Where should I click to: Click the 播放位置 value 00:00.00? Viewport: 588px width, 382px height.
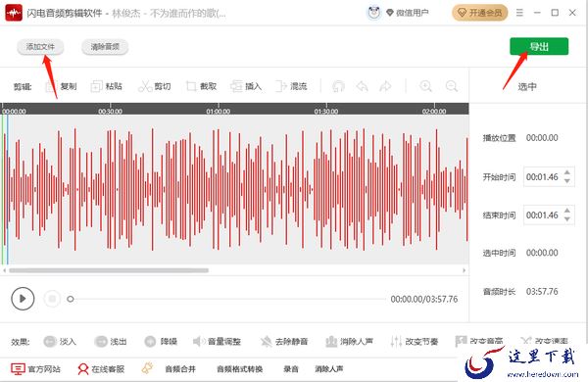(x=542, y=138)
